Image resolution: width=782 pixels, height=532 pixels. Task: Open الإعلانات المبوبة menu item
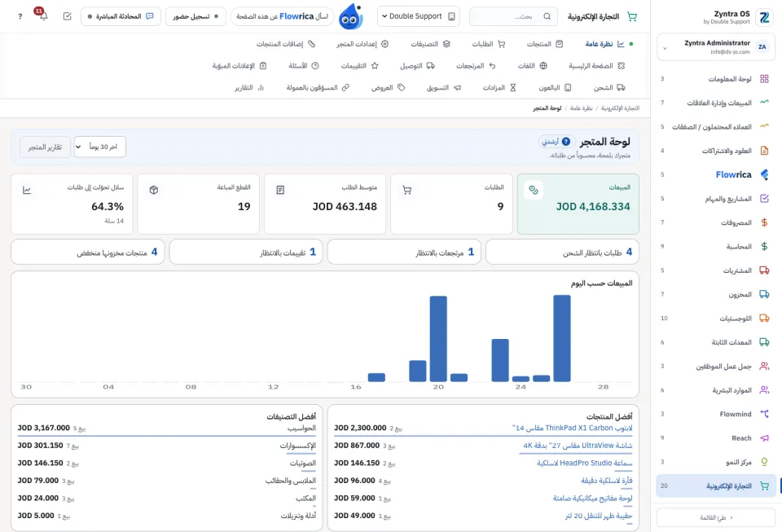pos(239,66)
